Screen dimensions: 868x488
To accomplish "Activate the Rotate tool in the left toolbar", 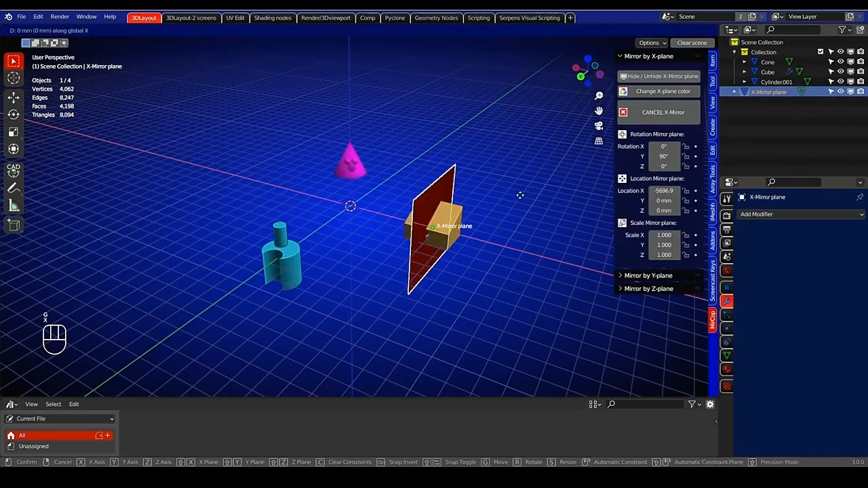I will point(14,115).
